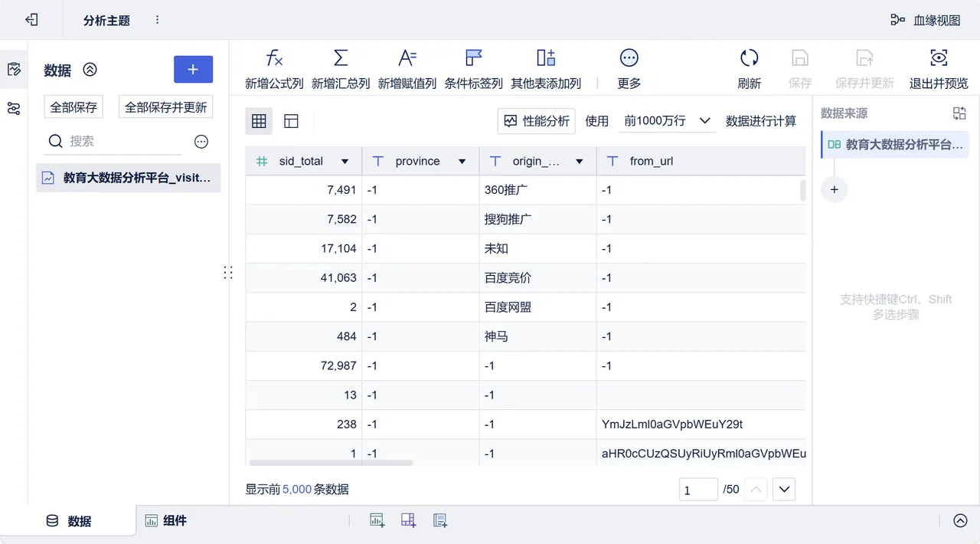
Task: Click the add list/report icon at bottom
Action: pos(440,521)
